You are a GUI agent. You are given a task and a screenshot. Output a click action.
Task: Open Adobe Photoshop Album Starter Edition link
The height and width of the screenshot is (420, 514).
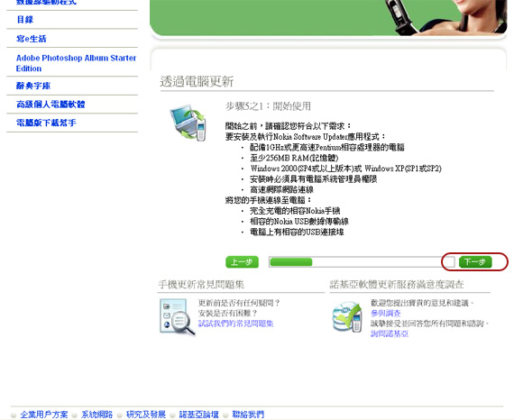pos(76,63)
